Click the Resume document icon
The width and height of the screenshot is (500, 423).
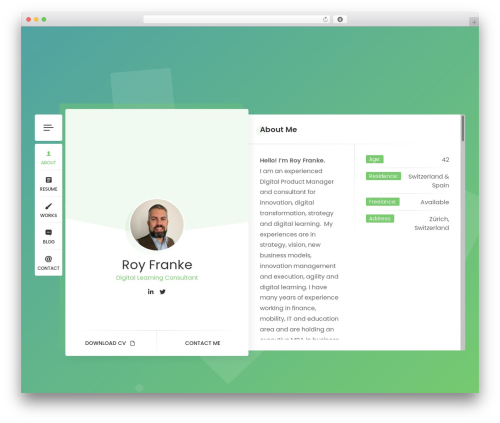point(49,180)
